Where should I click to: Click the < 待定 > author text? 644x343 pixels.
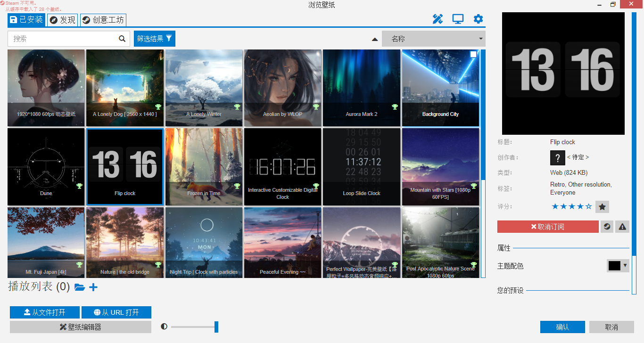pyautogui.click(x=578, y=157)
